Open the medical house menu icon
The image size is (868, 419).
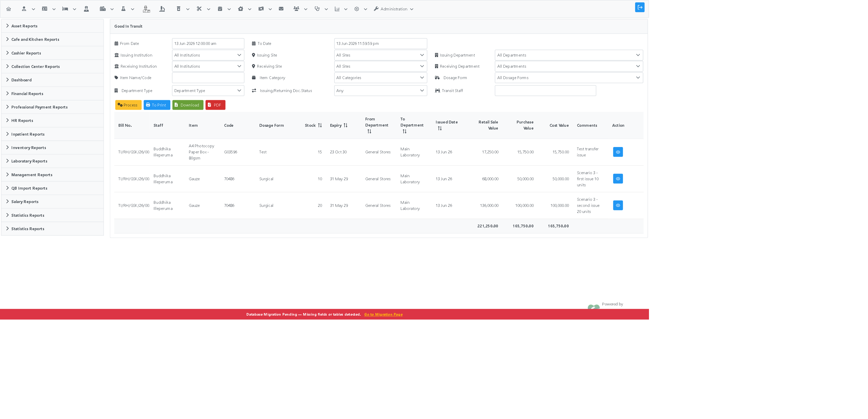[x=241, y=9]
